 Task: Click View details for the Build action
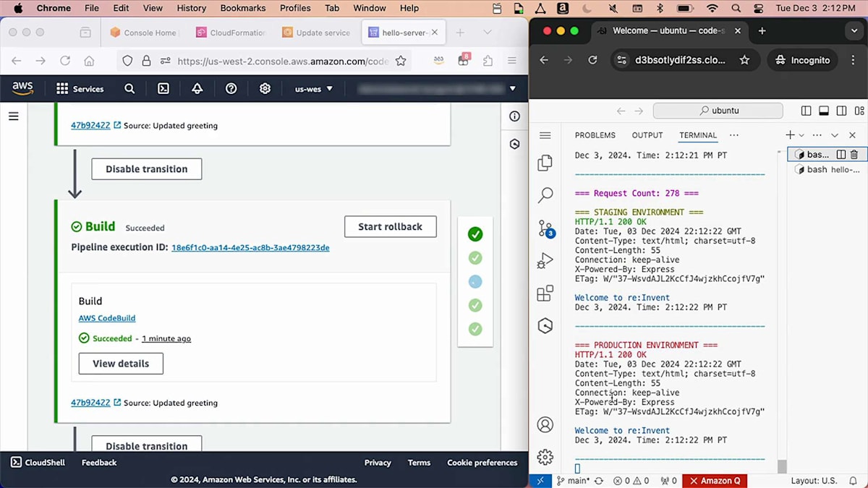pyautogui.click(x=121, y=364)
